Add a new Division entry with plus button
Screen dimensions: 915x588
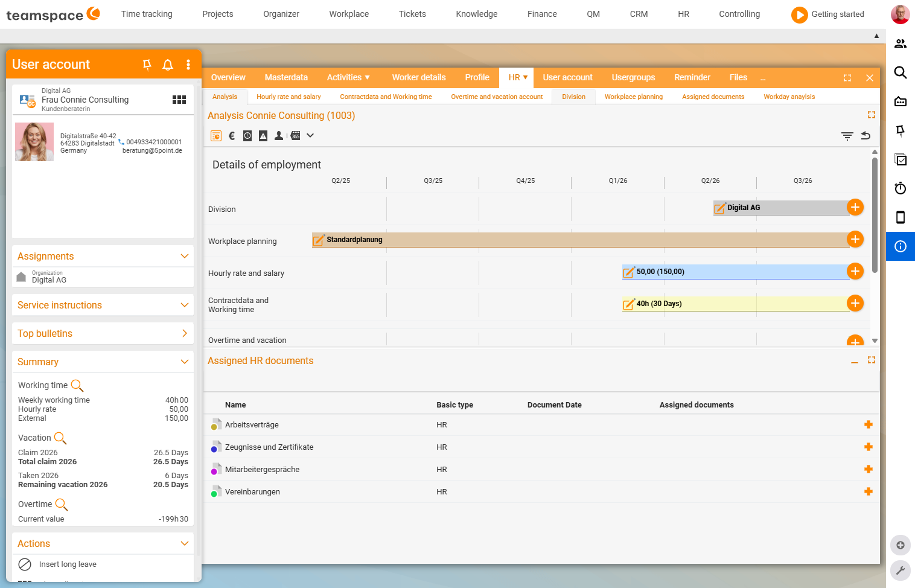click(x=855, y=207)
